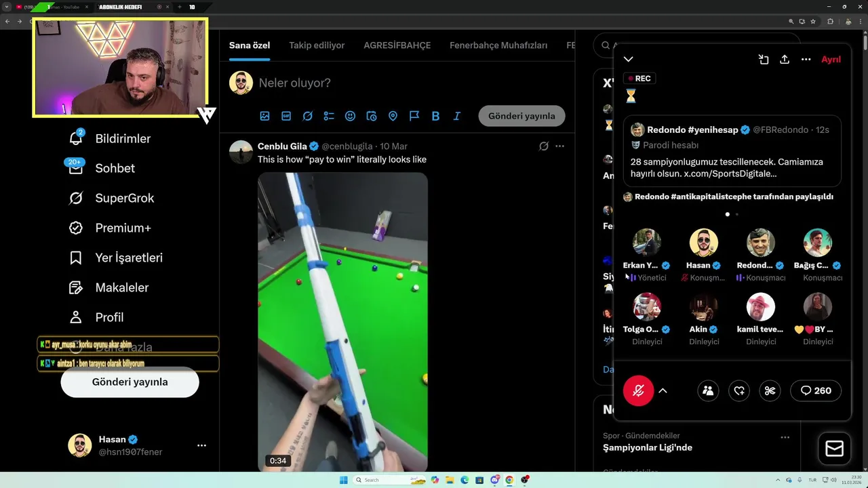Switch to the Sana özel tab
Viewport: 868px width, 488px height.
[x=250, y=45]
